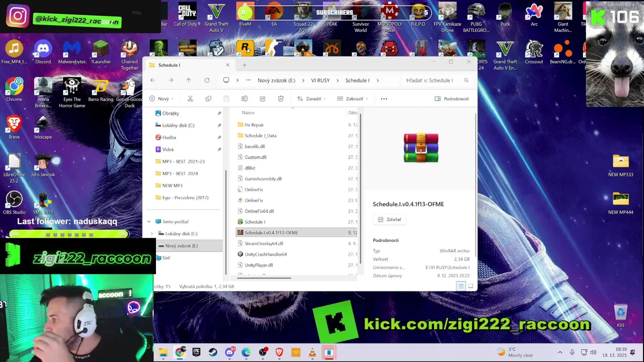Navigate up one folder level
644x362 pixels.
coord(189,80)
